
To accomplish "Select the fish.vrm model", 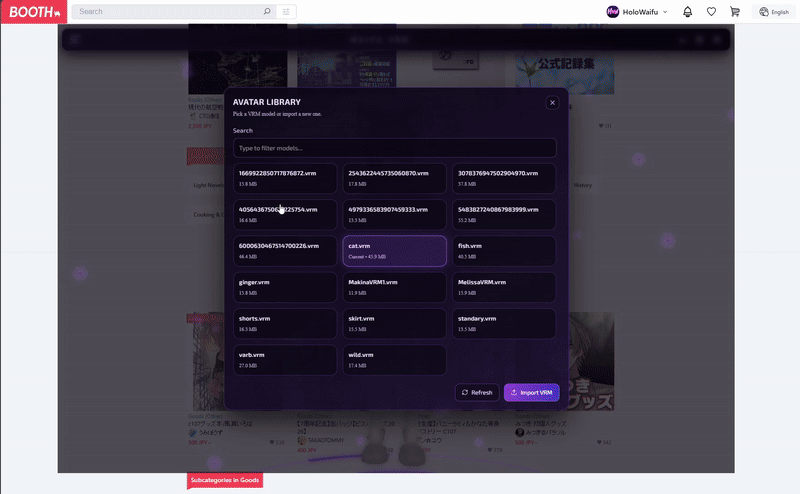I will 503,251.
